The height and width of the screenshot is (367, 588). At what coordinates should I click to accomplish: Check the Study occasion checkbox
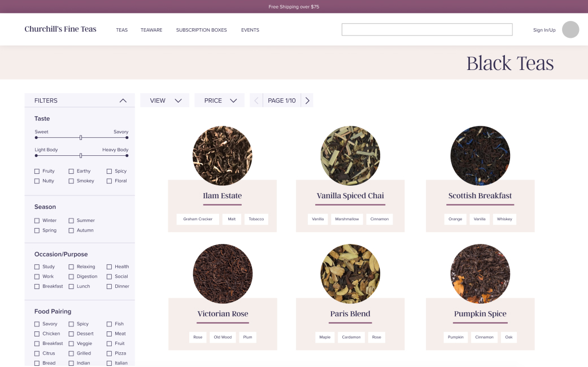point(37,267)
